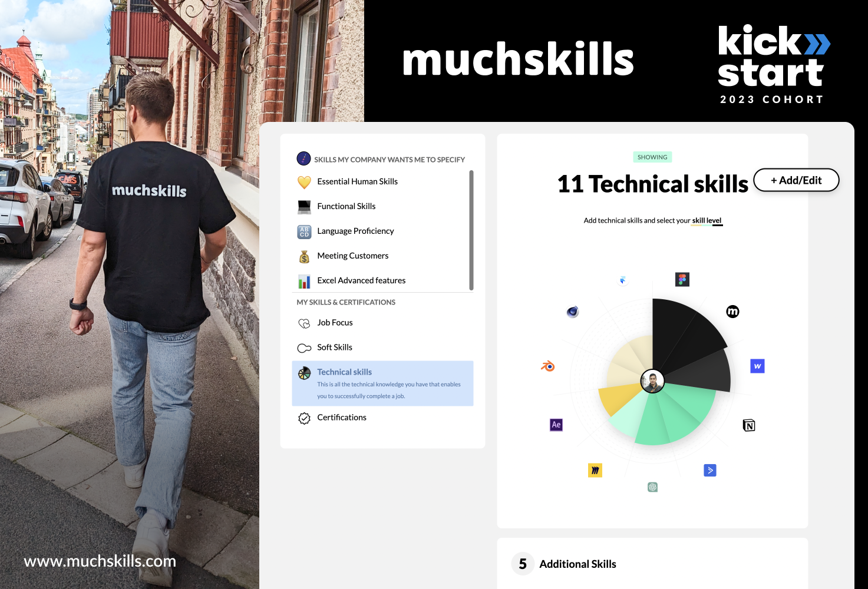The width and height of the screenshot is (868, 589).
Task: Click the money bag Meeting Customers icon
Action: 304,256
